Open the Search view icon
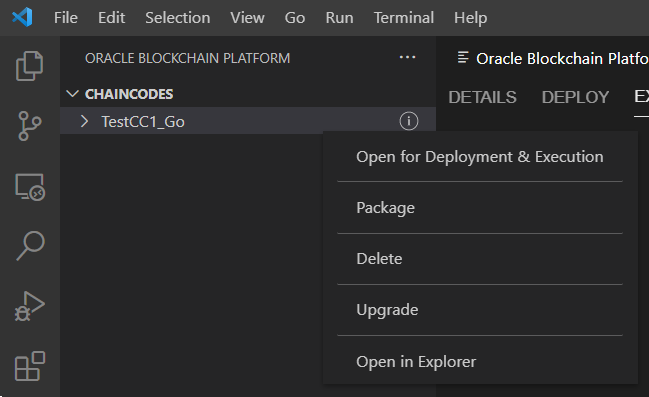 pyautogui.click(x=30, y=246)
